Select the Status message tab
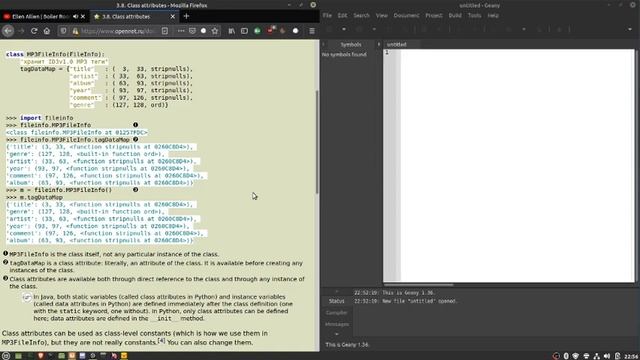The width and height of the screenshot is (640, 360). pyautogui.click(x=337, y=301)
